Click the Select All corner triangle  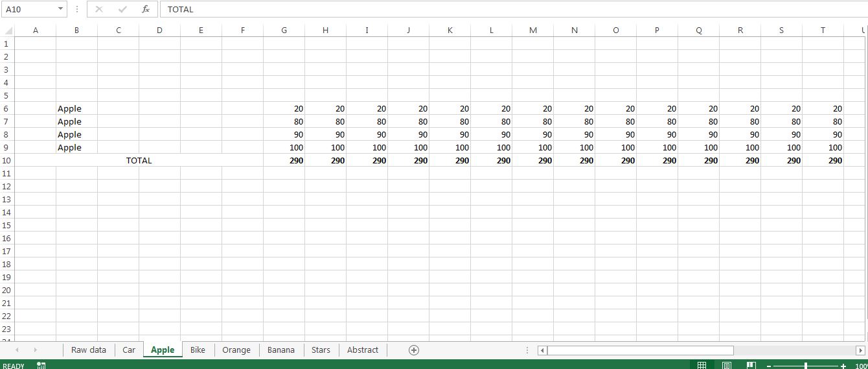click(8, 30)
